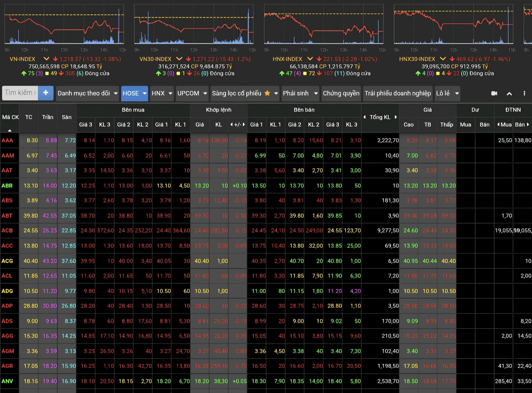This screenshot has height=393, width=532.
Task: Select stock symbol ABR
Action: [7, 186]
